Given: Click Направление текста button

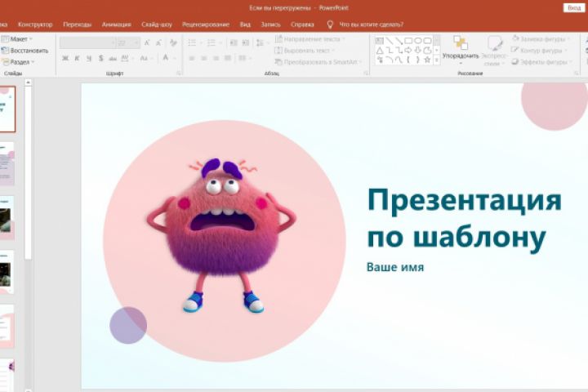Looking at the screenshot, I should coord(310,39).
